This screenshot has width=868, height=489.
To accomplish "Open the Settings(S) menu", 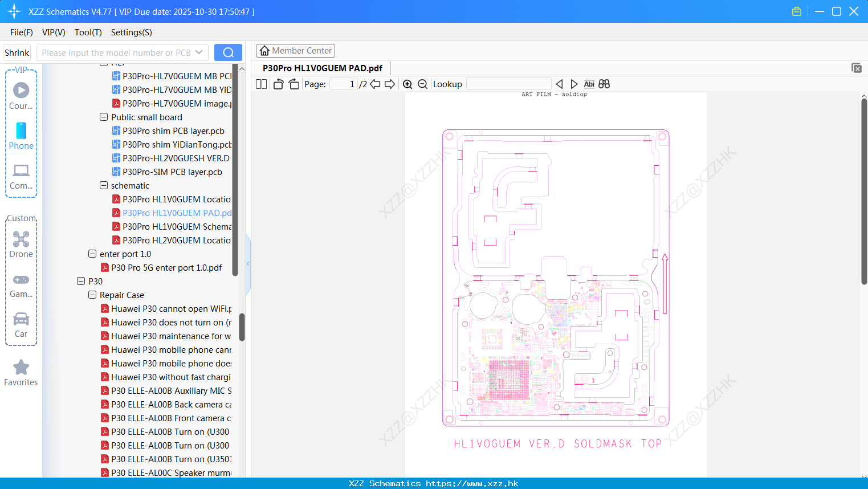I will [x=132, y=32].
